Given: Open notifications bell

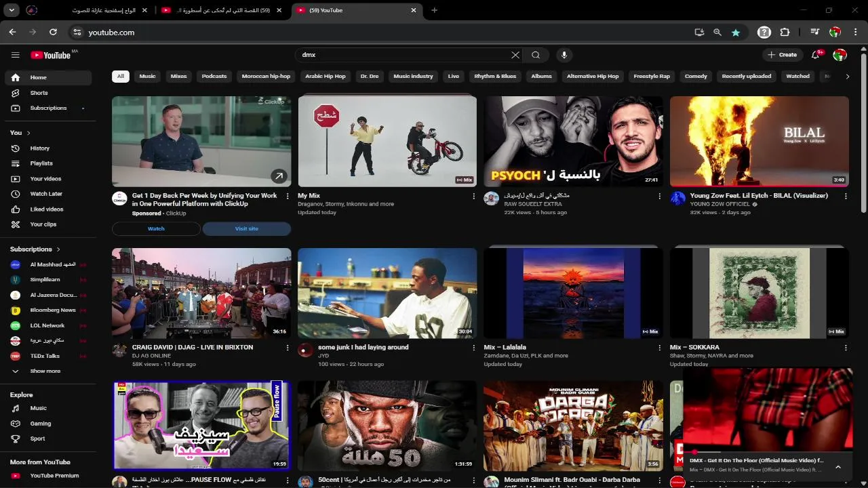Looking at the screenshot, I should coord(816,55).
